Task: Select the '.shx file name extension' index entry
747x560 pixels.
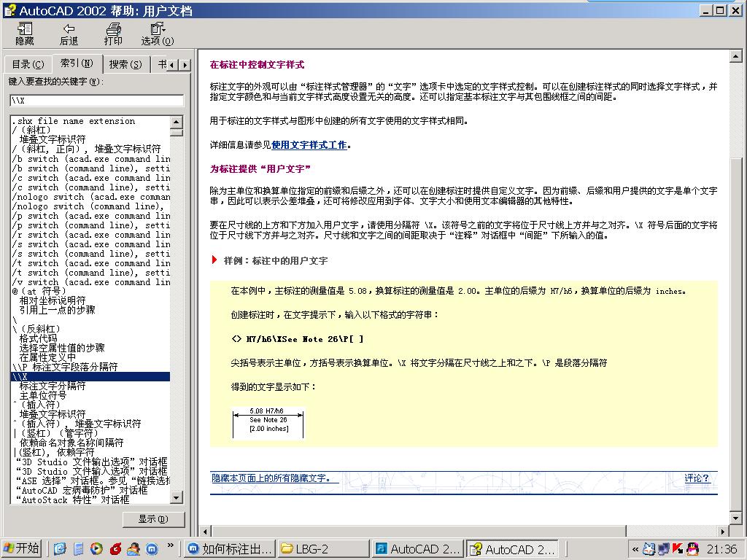Action: click(74, 121)
